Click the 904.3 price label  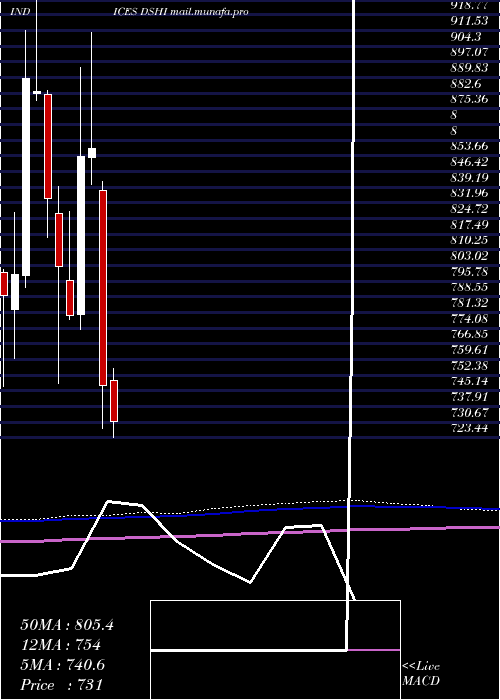pos(466,36)
